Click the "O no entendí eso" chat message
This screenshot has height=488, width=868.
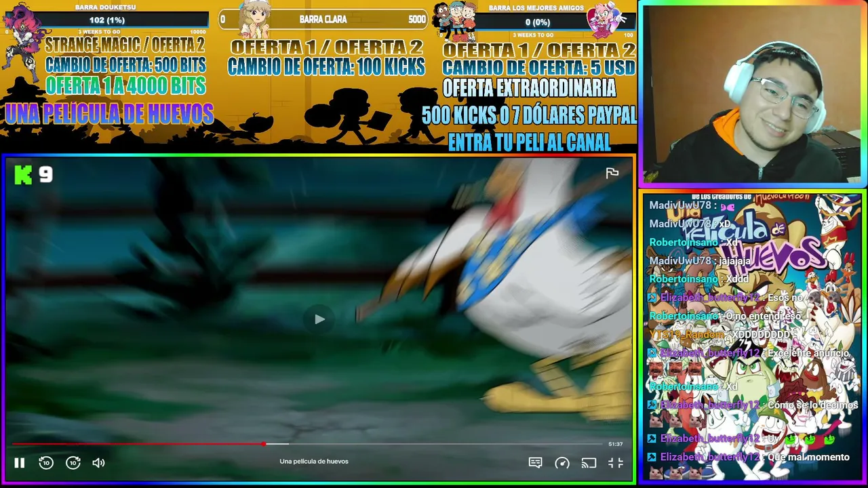pyautogui.click(x=763, y=316)
